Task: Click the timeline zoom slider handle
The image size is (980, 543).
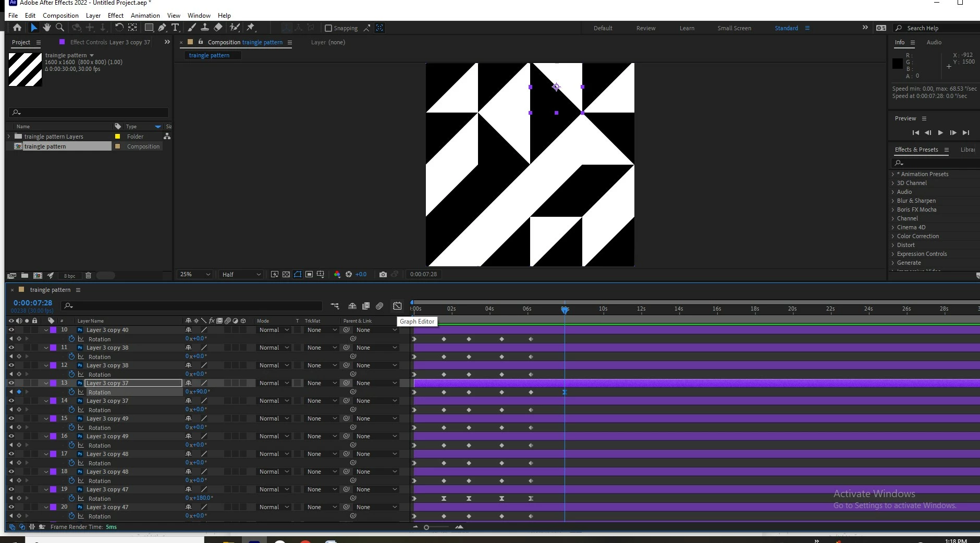Action: [426, 527]
